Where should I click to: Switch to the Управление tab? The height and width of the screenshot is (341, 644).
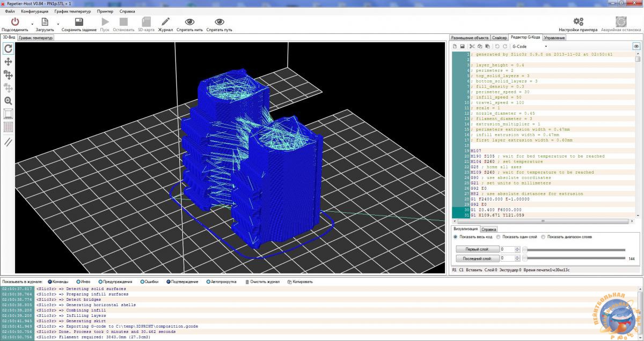[554, 38]
